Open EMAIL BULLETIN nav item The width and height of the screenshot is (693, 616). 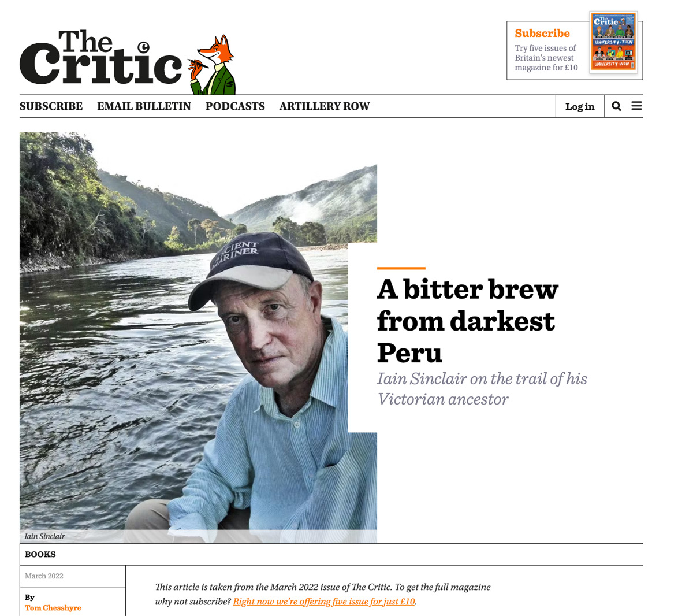click(144, 106)
